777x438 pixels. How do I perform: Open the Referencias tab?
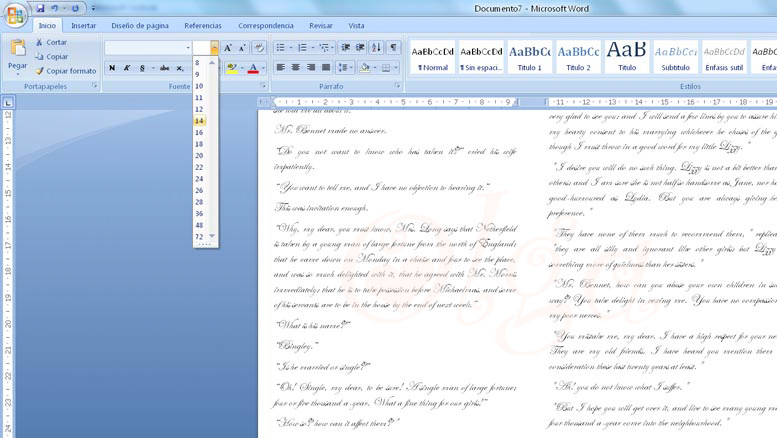203,26
